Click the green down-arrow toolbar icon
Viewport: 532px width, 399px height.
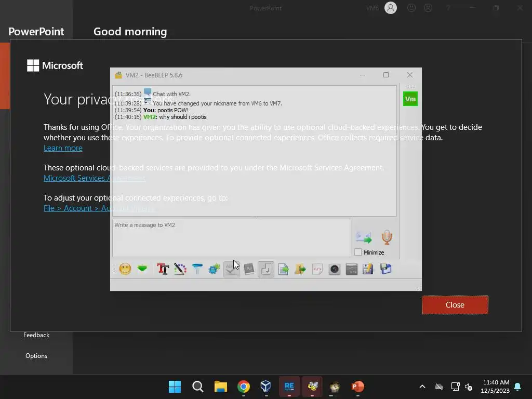pyautogui.click(x=142, y=269)
